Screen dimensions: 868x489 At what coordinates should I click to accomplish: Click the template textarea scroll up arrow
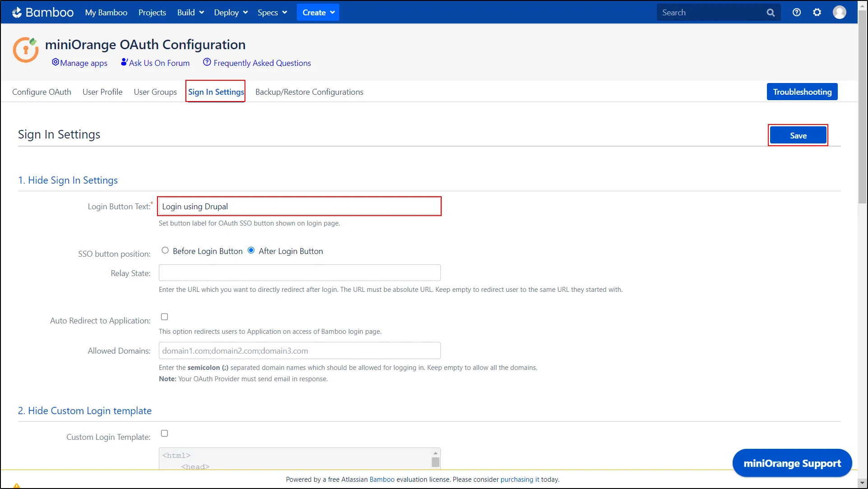click(x=435, y=453)
